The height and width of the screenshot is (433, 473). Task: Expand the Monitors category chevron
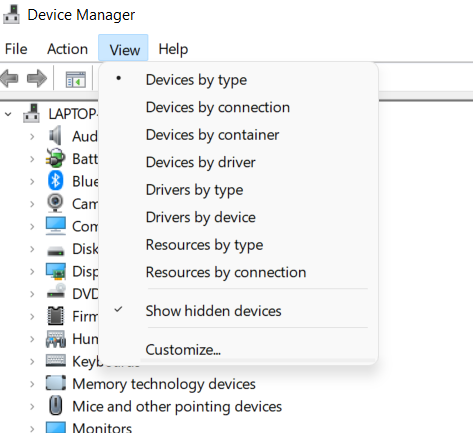coord(32,429)
